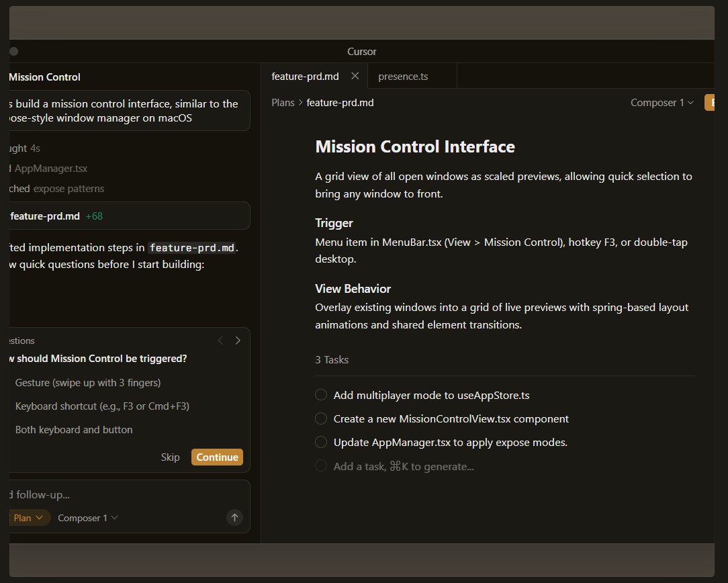Check the task Update AppManager.tsx to apply expose modes
728x583 pixels.
click(x=320, y=442)
